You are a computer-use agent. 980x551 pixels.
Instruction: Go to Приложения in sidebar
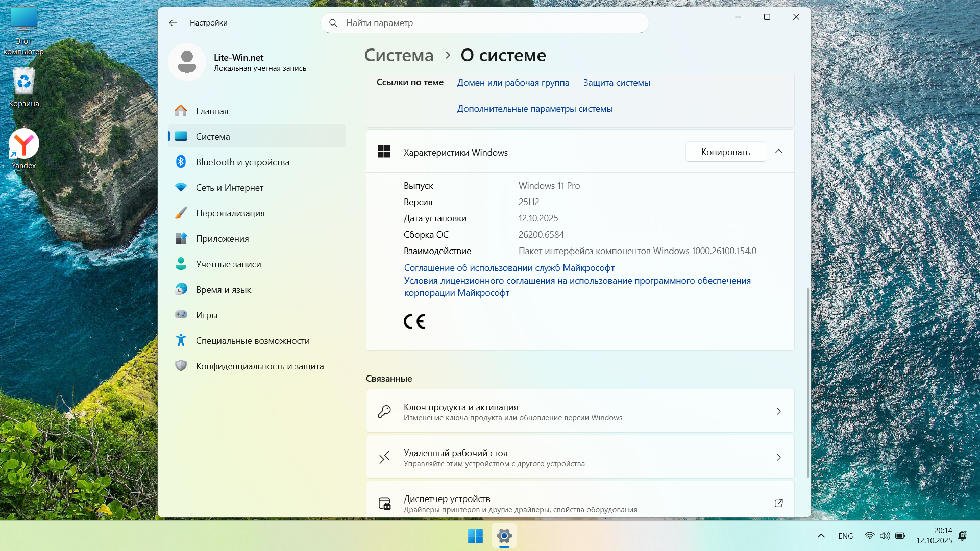coord(222,239)
